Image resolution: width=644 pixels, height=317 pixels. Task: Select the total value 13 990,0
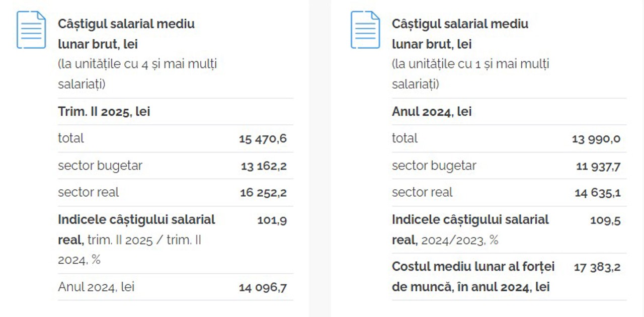point(596,138)
